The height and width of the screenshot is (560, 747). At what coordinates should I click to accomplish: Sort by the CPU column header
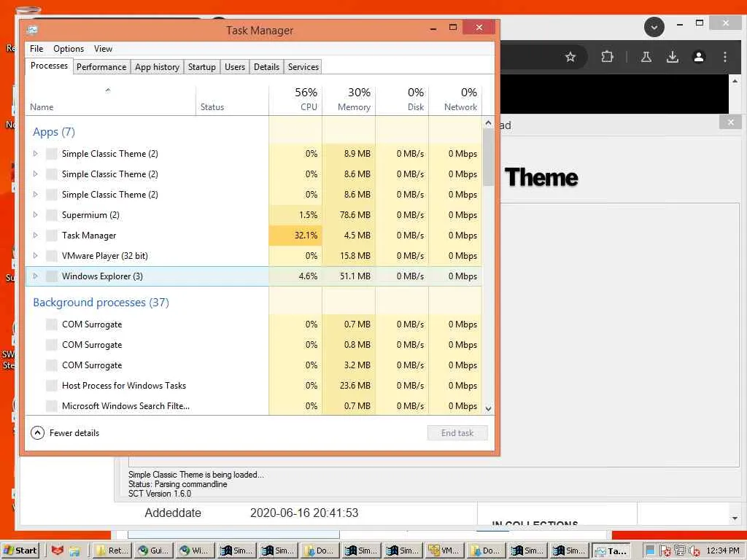tap(296, 101)
